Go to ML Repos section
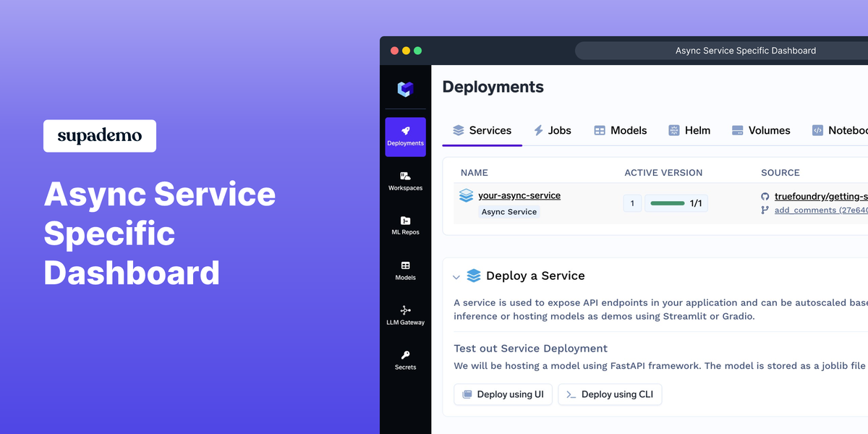 (405, 225)
